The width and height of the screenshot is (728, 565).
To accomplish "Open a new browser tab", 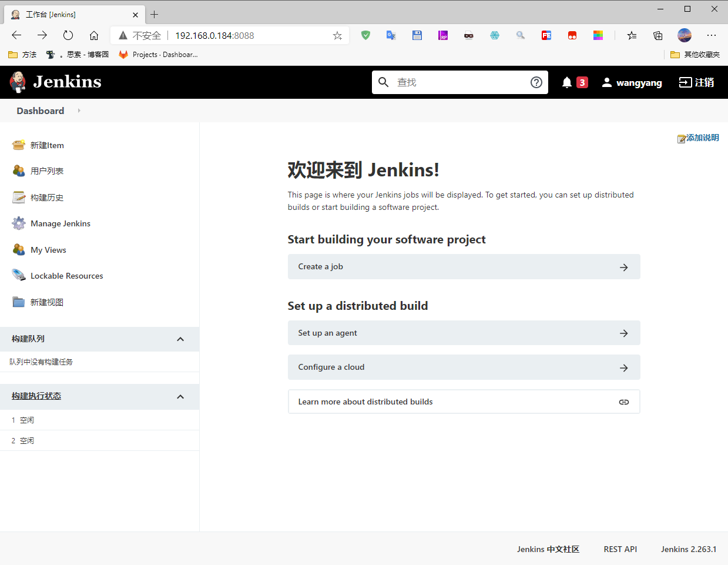I will (x=155, y=14).
